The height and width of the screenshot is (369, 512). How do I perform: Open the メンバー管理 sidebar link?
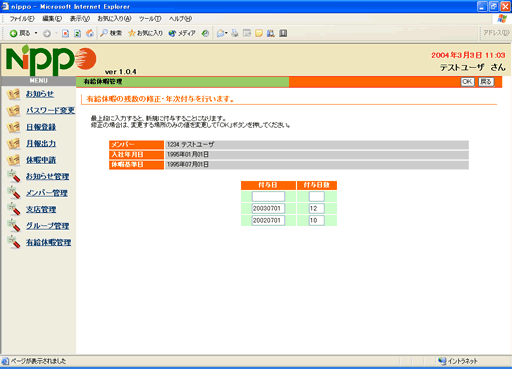(47, 193)
